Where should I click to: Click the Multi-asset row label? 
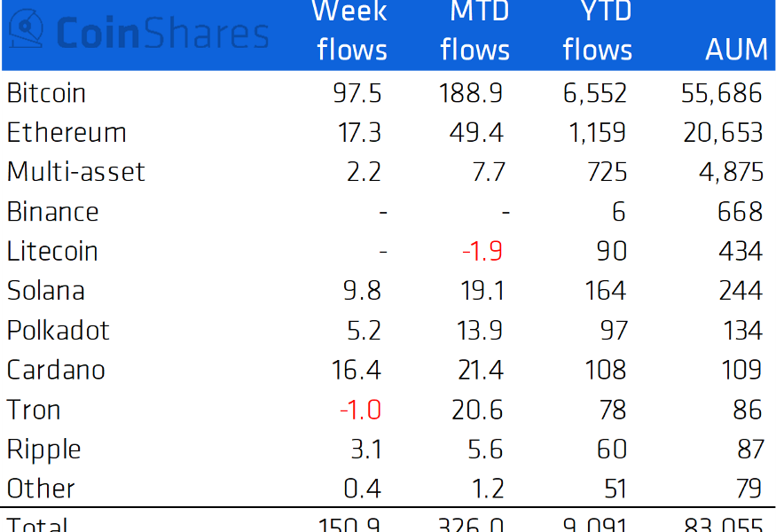click(75, 172)
